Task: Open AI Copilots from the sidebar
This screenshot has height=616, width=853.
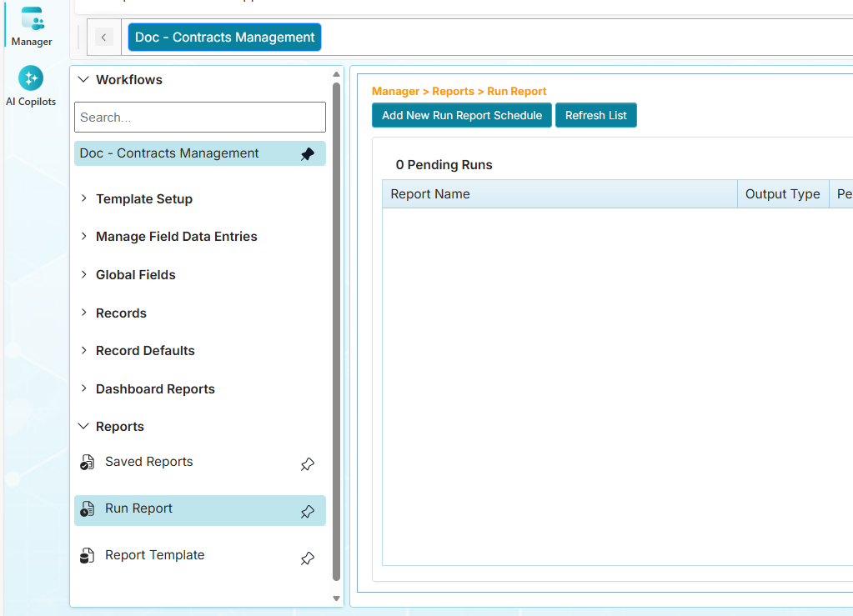Action: [x=31, y=79]
